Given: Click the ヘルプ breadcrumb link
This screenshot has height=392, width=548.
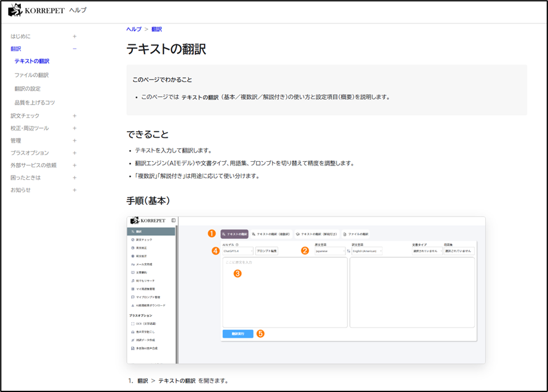Looking at the screenshot, I should pyautogui.click(x=134, y=29).
